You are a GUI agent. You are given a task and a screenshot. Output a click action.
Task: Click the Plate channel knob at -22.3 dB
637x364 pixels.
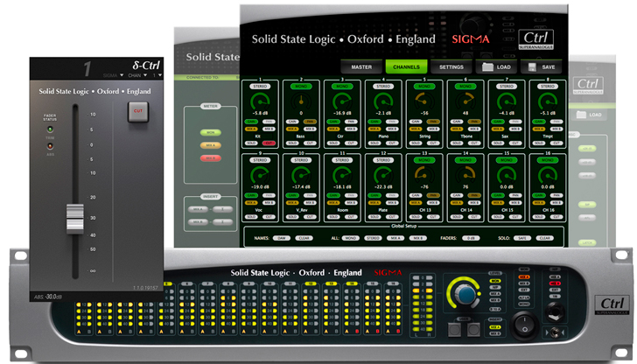tap(383, 175)
